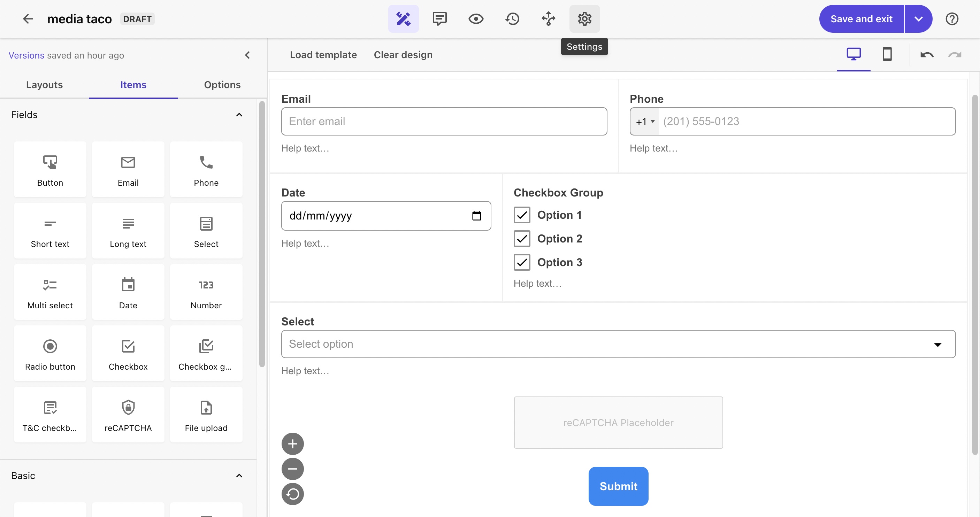Open version history clock icon
Image resolution: width=980 pixels, height=517 pixels.
(x=512, y=19)
